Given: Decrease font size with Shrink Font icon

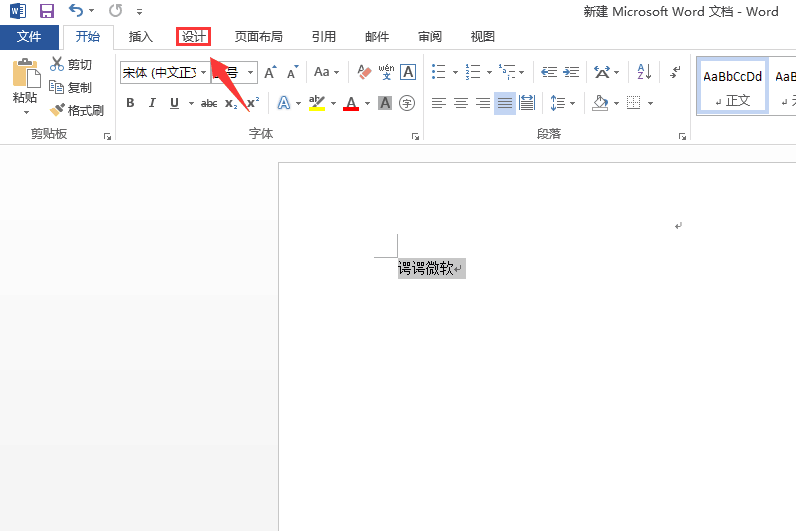Looking at the screenshot, I should [x=292, y=72].
